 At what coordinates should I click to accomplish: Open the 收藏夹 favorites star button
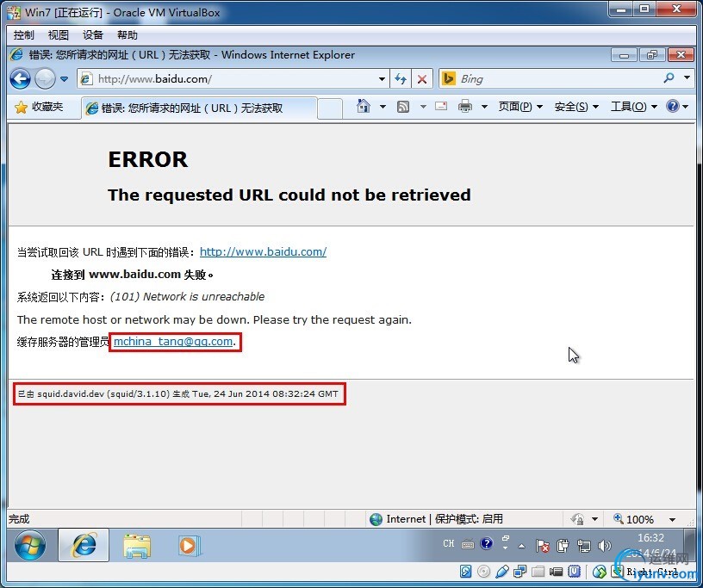click(x=39, y=107)
